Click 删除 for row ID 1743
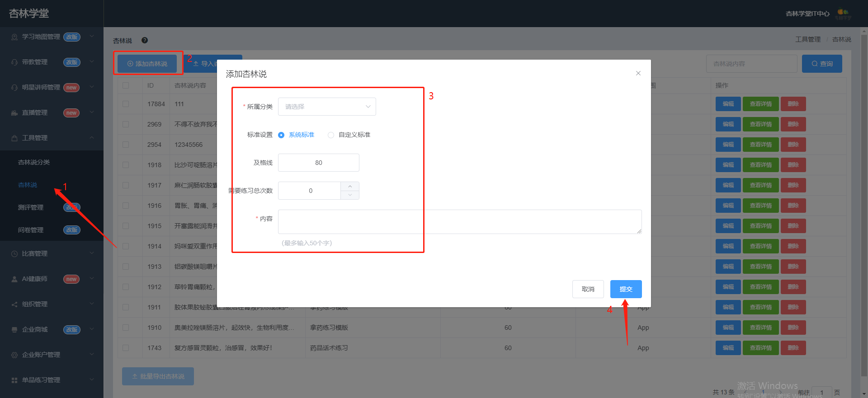This screenshot has height=398, width=868. (793, 348)
